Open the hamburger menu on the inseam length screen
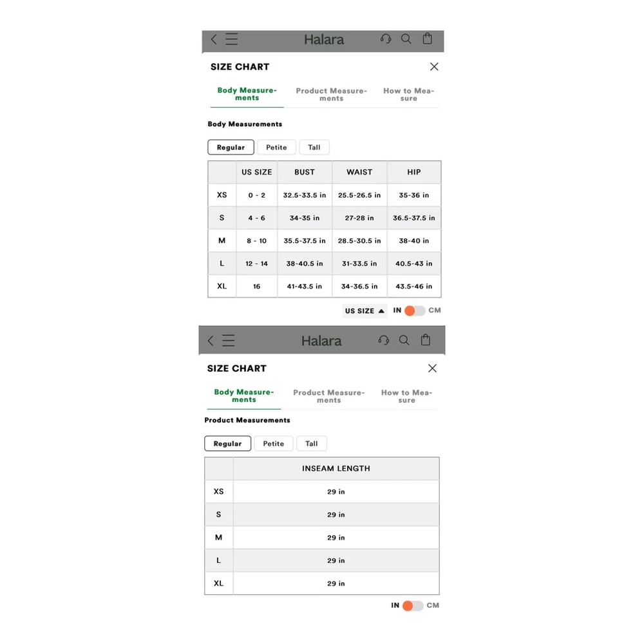This screenshot has width=644, height=644. click(229, 341)
